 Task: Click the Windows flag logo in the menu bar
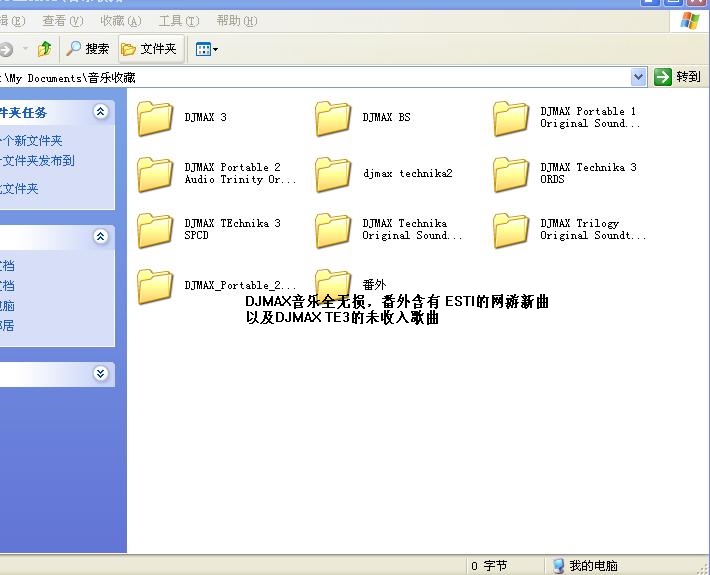tap(690, 21)
